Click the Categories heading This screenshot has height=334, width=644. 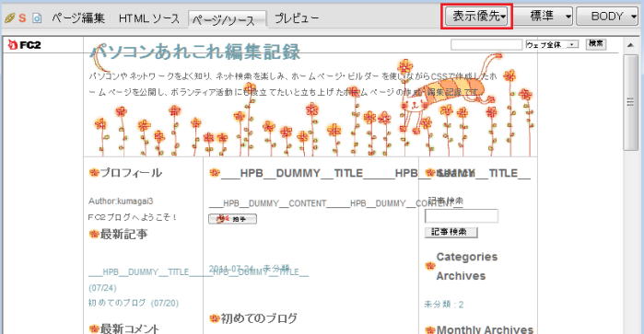[x=467, y=257]
